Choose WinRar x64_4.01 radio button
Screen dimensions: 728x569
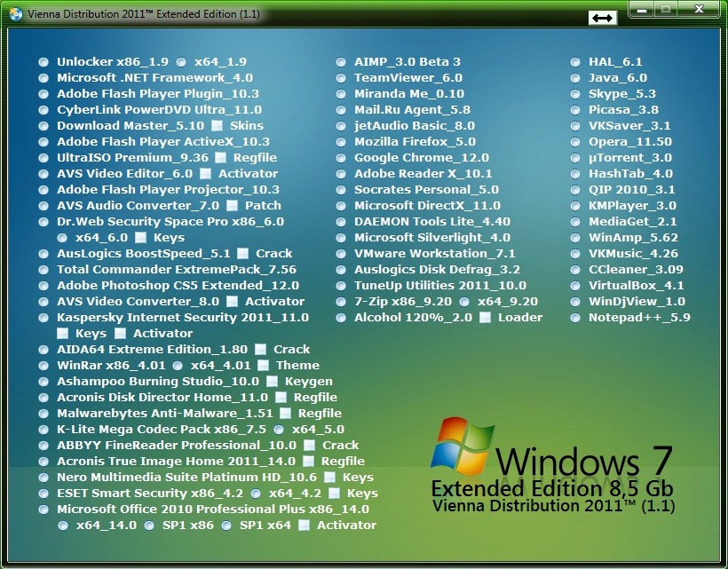pos(178,366)
